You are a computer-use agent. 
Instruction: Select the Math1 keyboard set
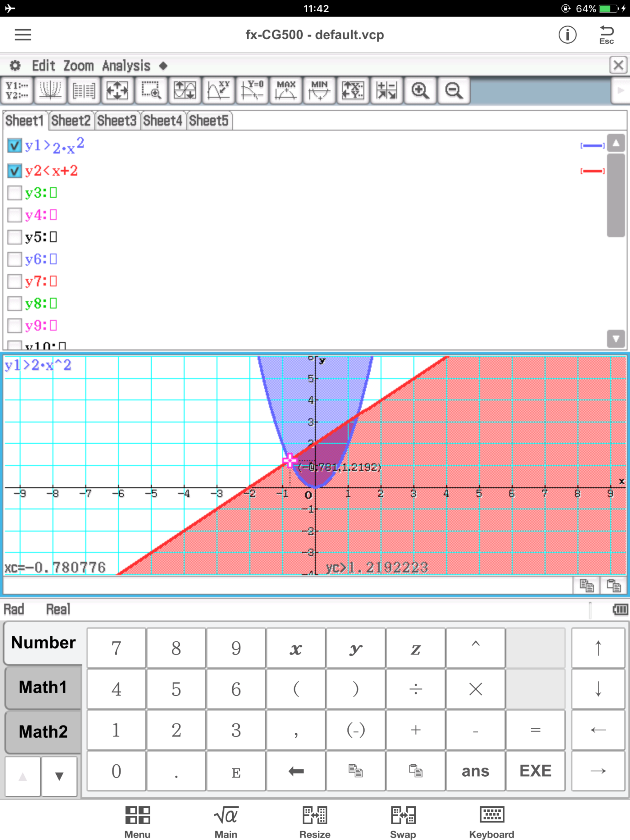43,687
